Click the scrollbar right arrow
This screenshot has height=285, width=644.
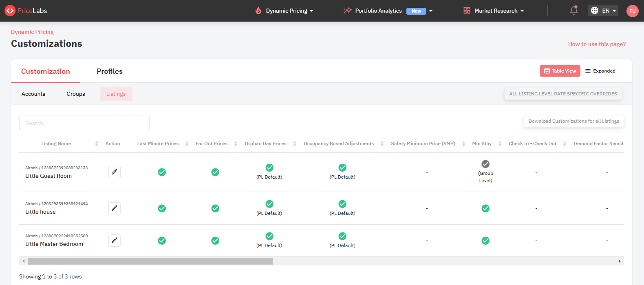620,261
